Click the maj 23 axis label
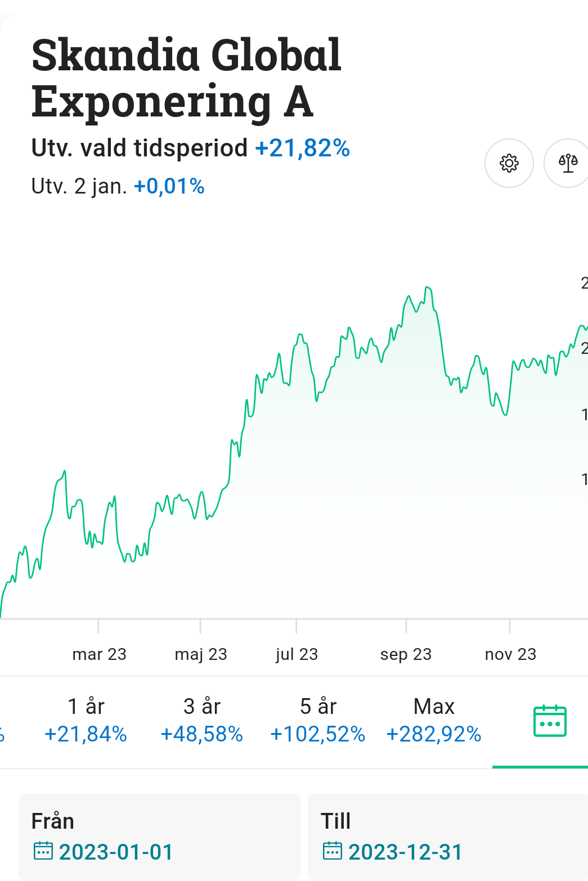This screenshot has width=588, height=881. [201, 654]
